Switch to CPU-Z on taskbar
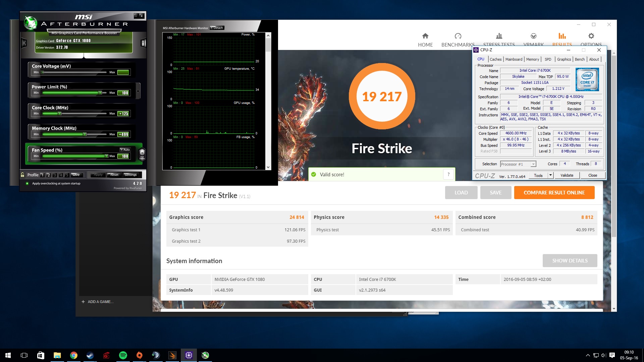The width and height of the screenshot is (644, 362). tap(189, 355)
